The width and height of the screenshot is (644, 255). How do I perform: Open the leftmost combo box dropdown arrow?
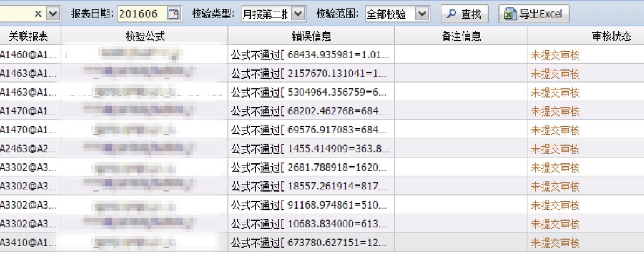coord(53,14)
